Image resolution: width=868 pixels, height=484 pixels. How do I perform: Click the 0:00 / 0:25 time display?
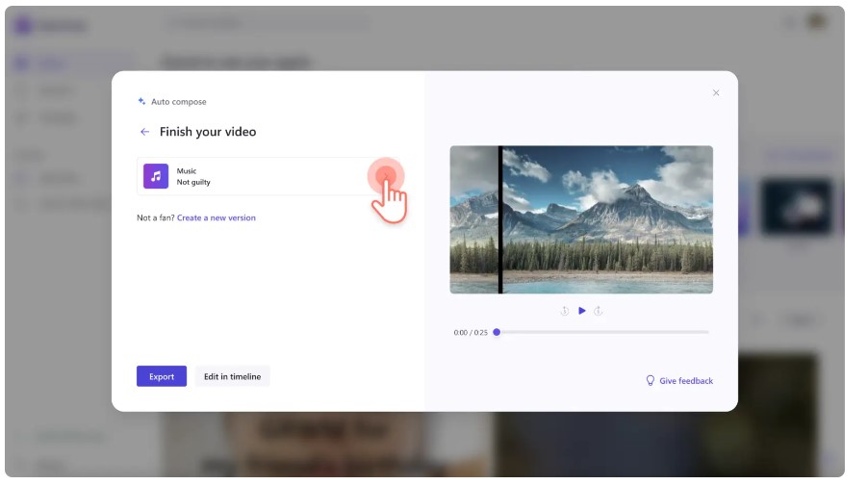tap(471, 333)
